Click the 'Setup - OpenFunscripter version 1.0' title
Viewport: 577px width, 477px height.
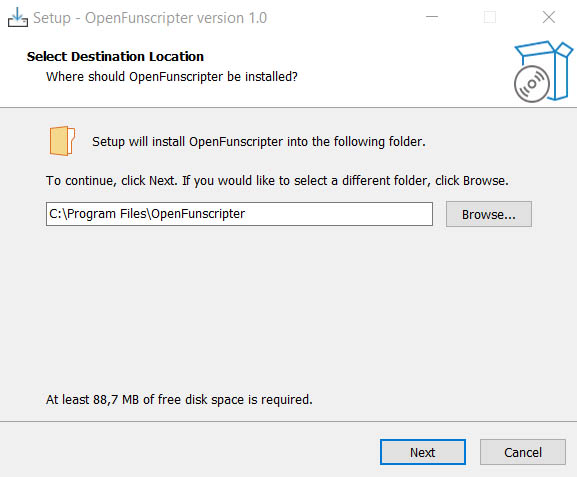[150, 18]
